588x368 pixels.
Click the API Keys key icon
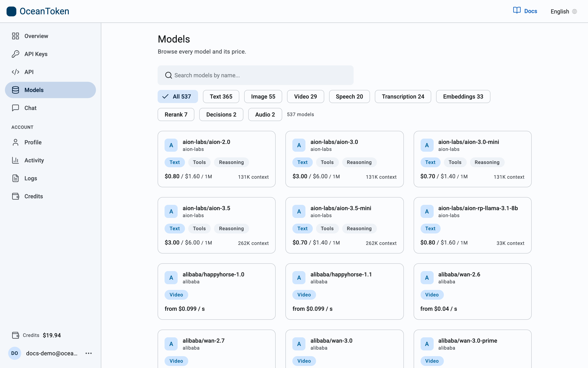tap(16, 54)
